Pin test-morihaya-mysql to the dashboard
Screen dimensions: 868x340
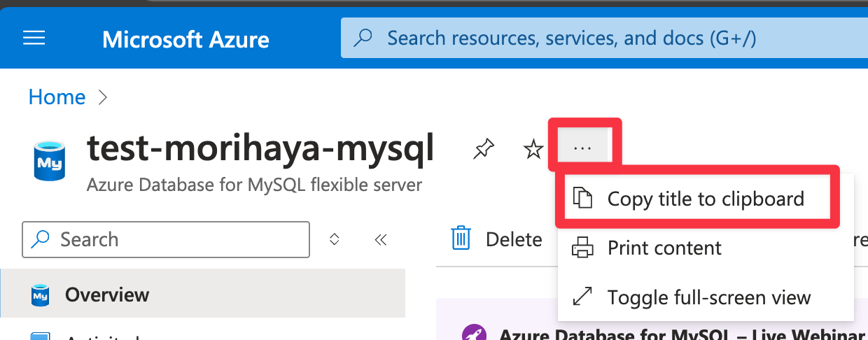[x=483, y=148]
